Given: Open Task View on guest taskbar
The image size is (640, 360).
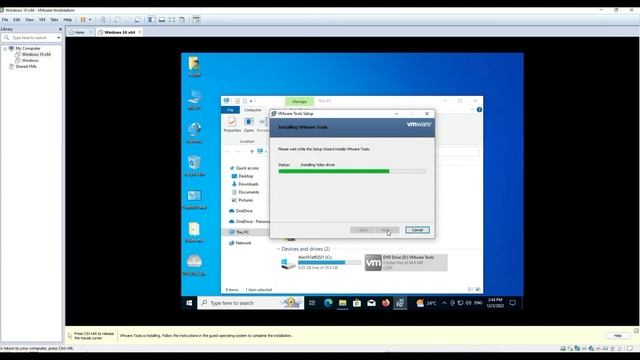Looking at the screenshot, I should 312,303.
